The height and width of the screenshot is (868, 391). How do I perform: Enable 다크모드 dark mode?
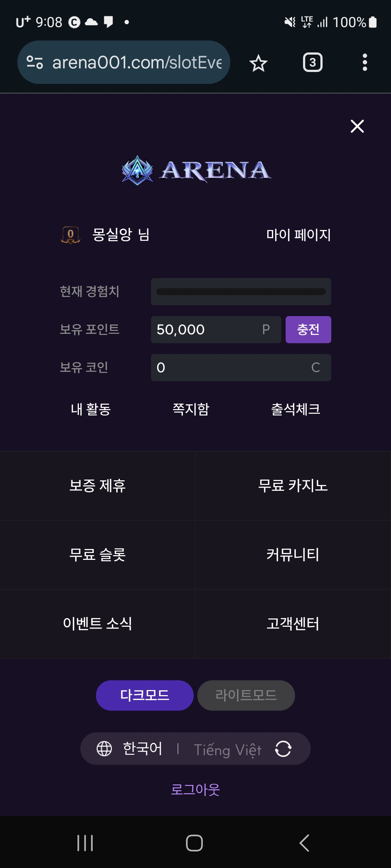click(144, 695)
